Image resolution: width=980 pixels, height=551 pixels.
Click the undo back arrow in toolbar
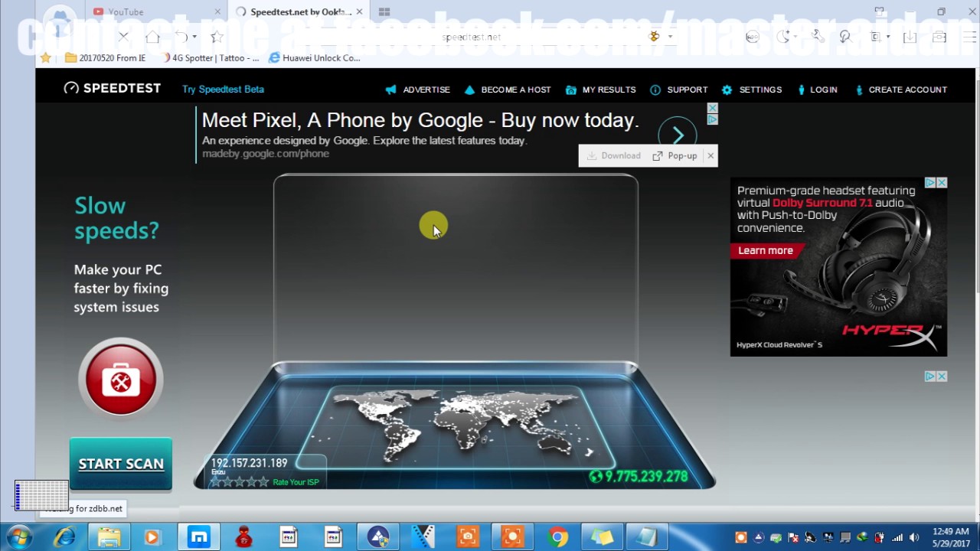click(181, 36)
